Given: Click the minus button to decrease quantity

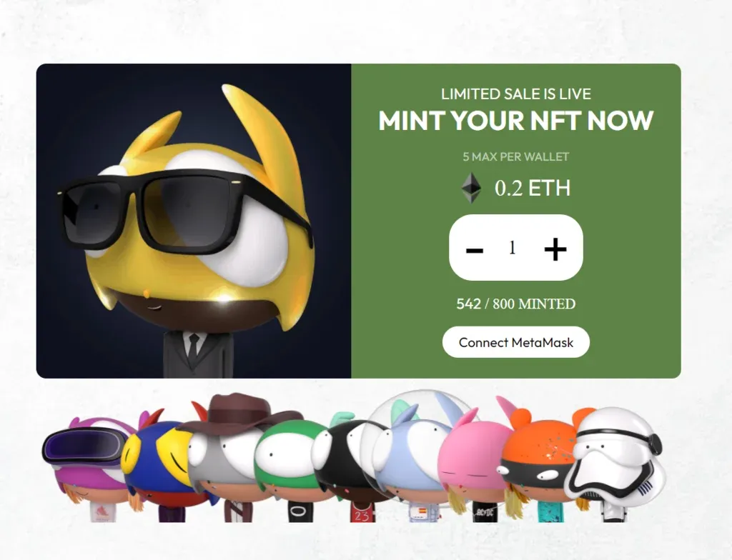Looking at the screenshot, I should [x=475, y=251].
